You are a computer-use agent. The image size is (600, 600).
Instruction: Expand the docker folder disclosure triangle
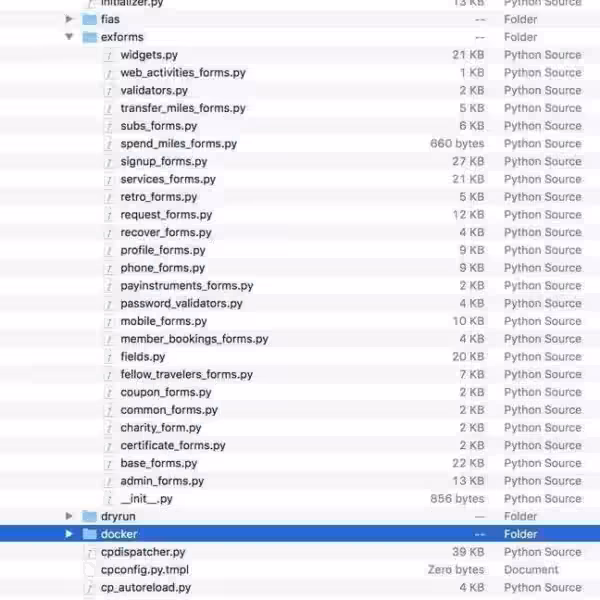tap(69, 534)
